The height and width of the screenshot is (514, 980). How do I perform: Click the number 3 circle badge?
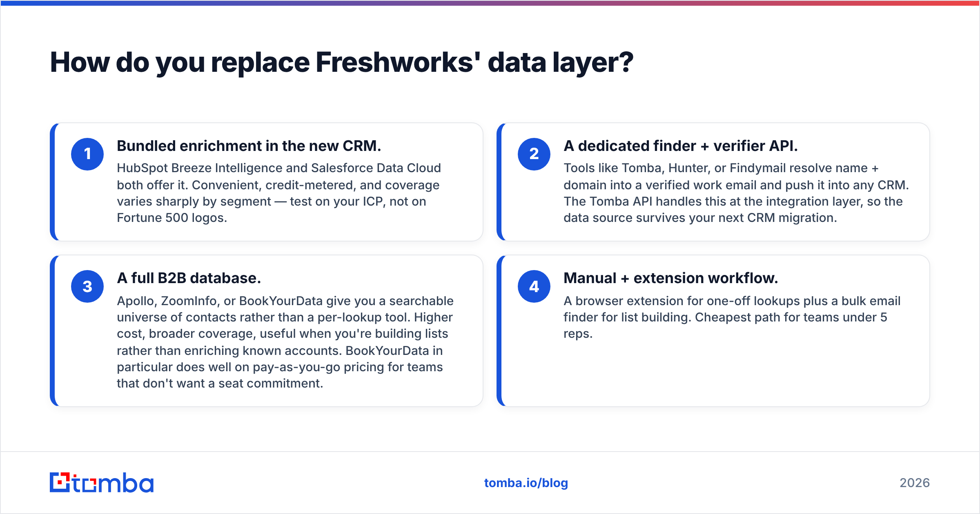(x=87, y=286)
